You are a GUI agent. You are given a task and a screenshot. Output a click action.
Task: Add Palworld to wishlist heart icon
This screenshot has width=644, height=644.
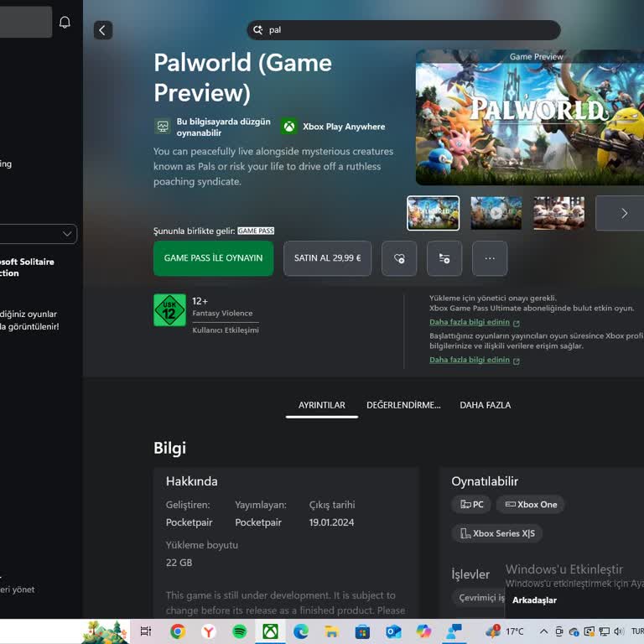[x=399, y=258]
